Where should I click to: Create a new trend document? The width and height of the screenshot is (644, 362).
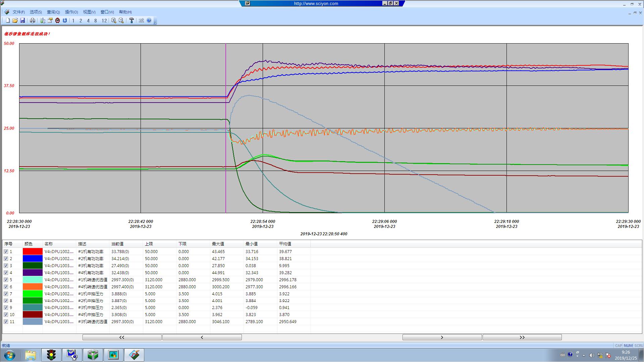pos(8,20)
